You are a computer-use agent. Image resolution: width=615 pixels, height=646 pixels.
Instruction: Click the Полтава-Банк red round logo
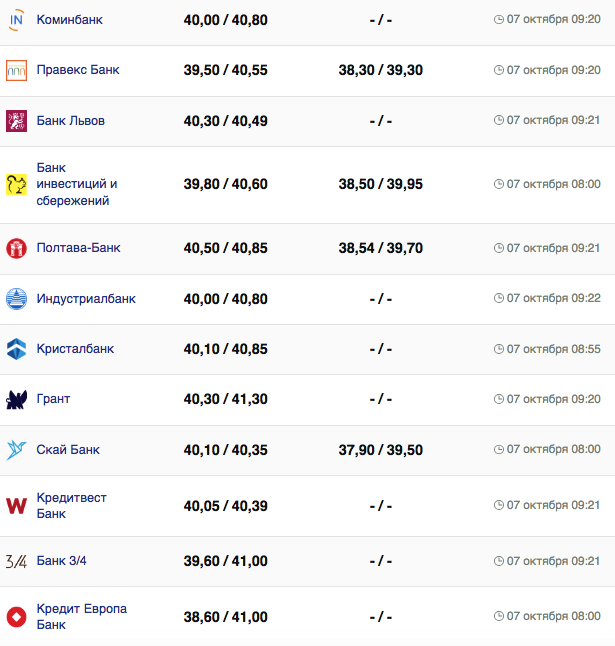point(16,248)
